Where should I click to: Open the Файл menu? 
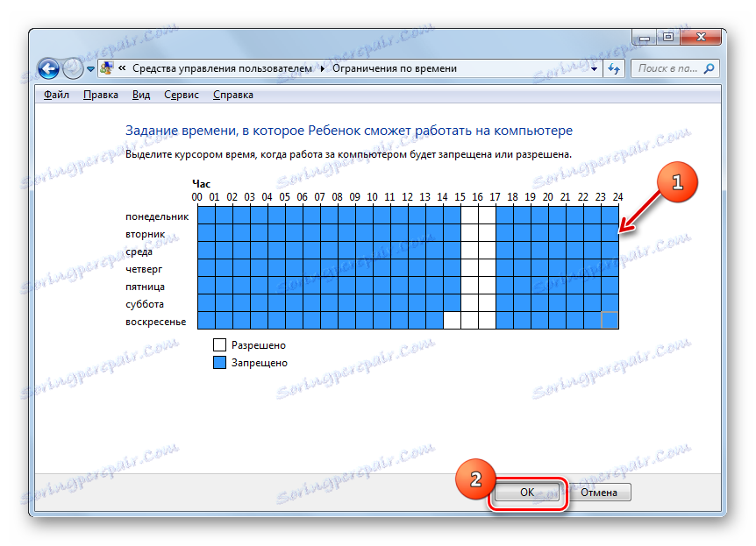coord(56,95)
